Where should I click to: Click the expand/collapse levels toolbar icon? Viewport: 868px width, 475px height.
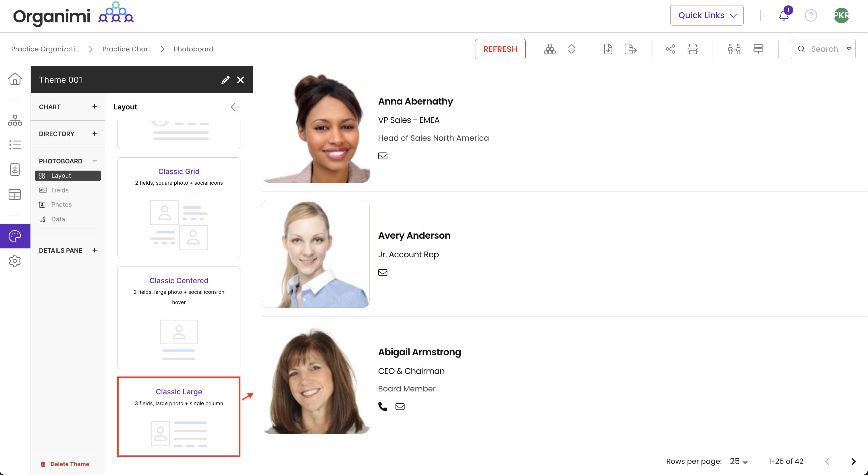click(572, 49)
